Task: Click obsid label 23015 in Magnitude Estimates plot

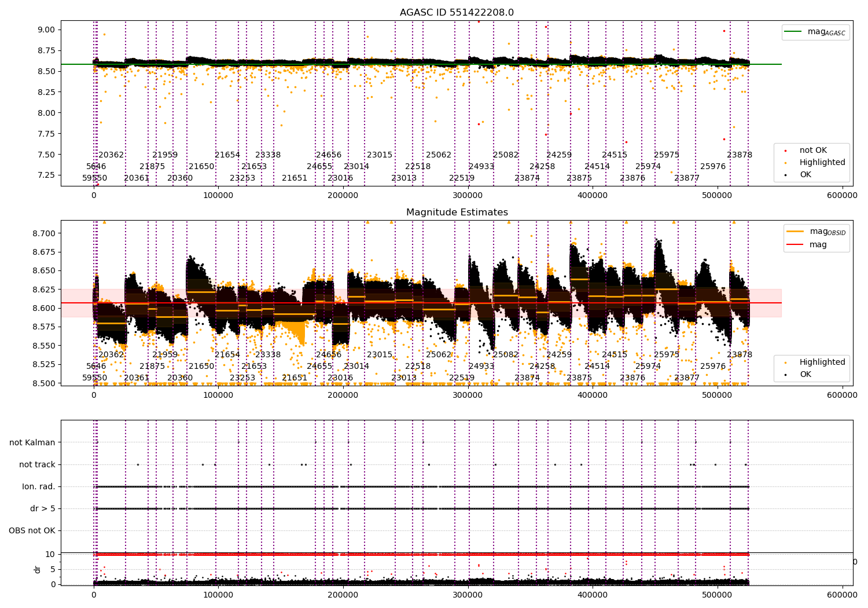Action: click(x=380, y=354)
